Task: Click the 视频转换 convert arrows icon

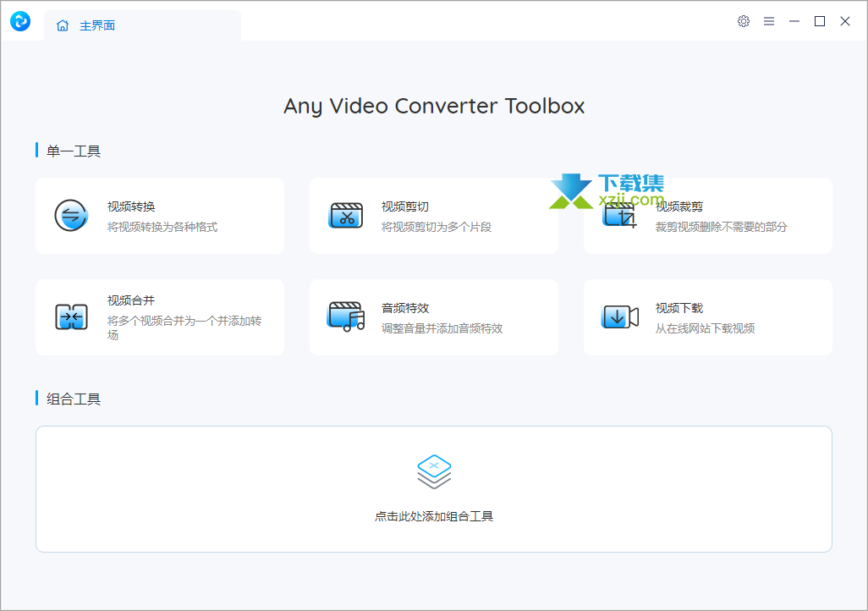Action: (x=71, y=216)
